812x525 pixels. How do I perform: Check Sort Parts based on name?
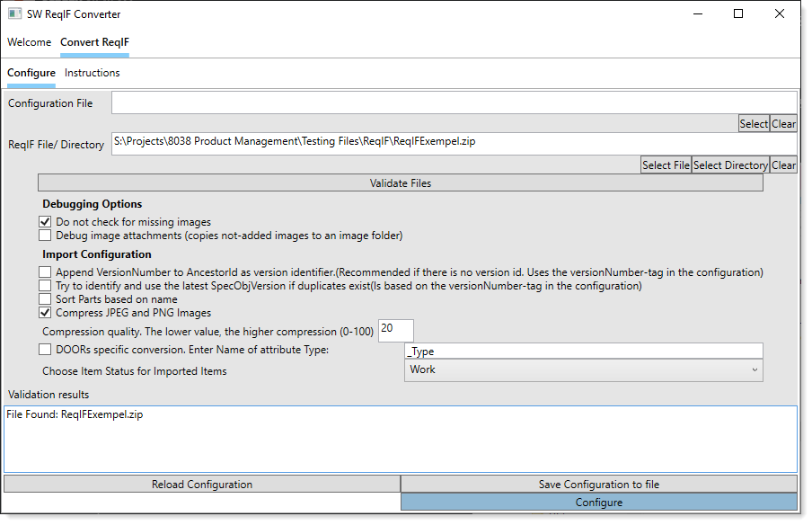coord(45,299)
